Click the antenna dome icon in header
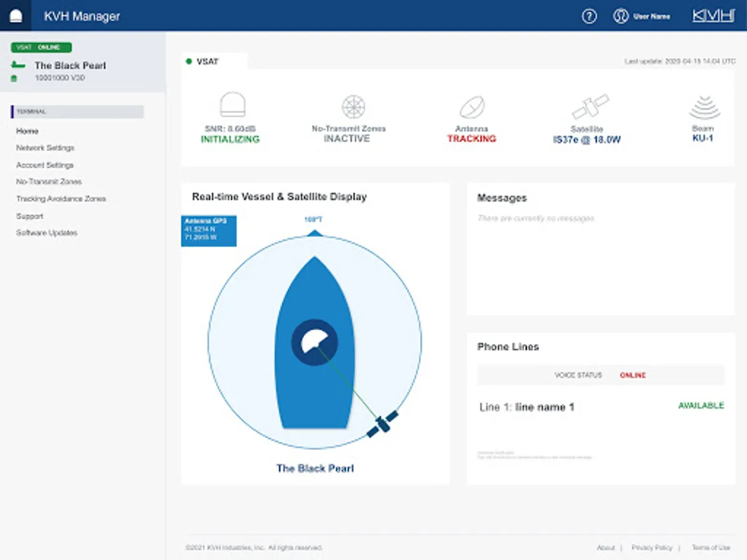The width and height of the screenshot is (747, 560). 16,16
